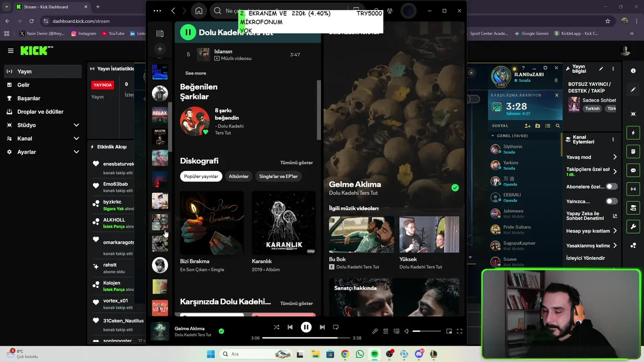Open Droplar ve ödüller in Kick
644x362 pixels.
(x=42, y=112)
